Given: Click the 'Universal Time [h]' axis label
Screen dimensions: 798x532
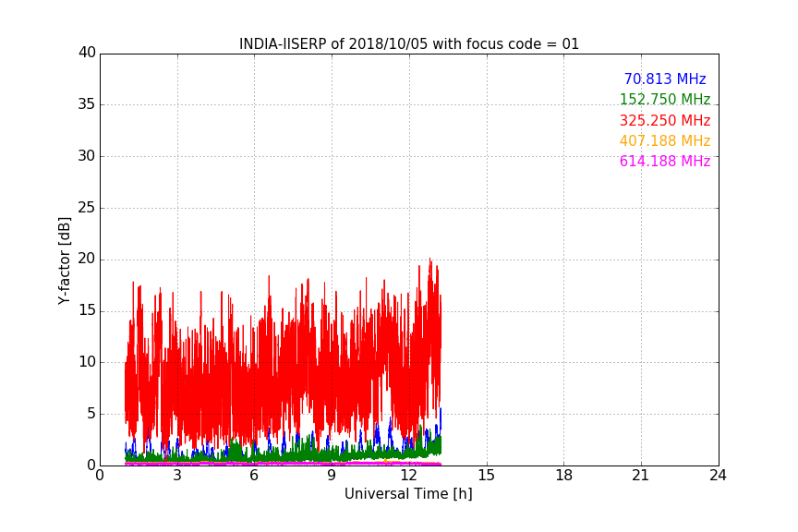Looking at the screenshot, I should coord(408,494).
